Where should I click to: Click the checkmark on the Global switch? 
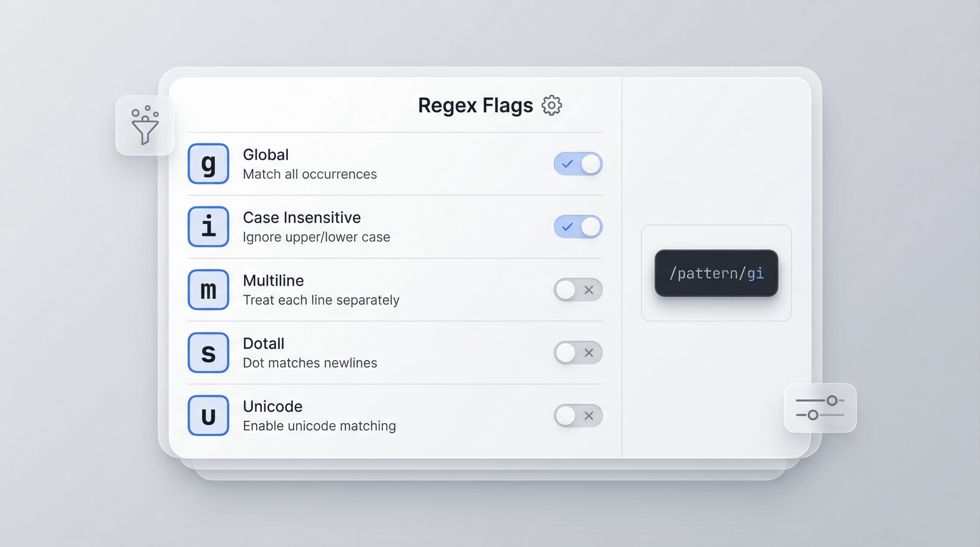click(567, 164)
